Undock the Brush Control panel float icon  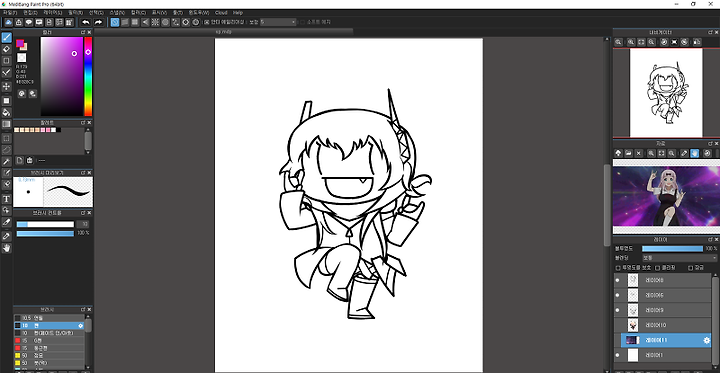pos(83,213)
